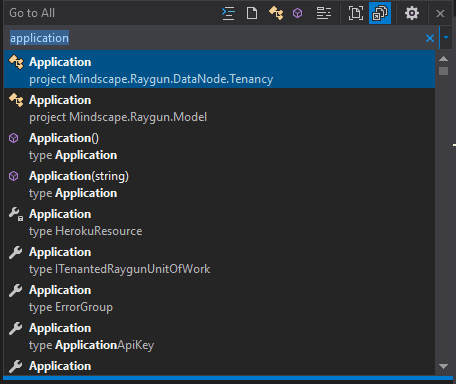Click method cube icon beside Application(string)
456x384 pixels.
[x=14, y=176]
